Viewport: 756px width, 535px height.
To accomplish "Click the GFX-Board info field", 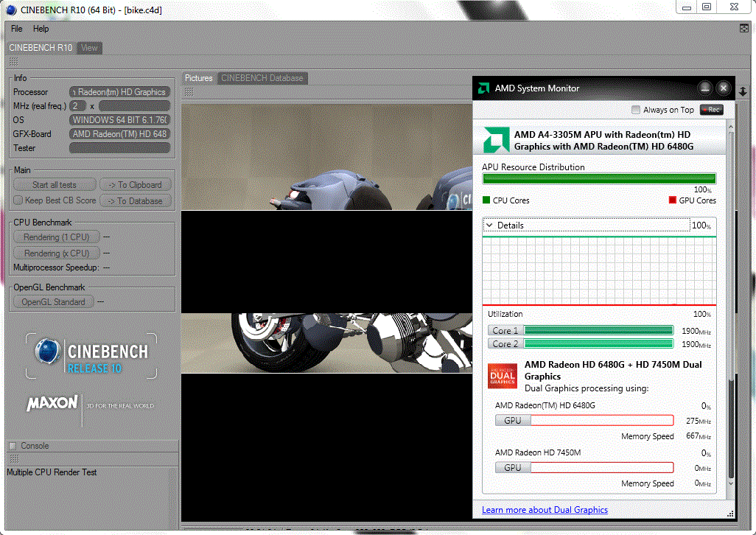I will click(119, 134).
